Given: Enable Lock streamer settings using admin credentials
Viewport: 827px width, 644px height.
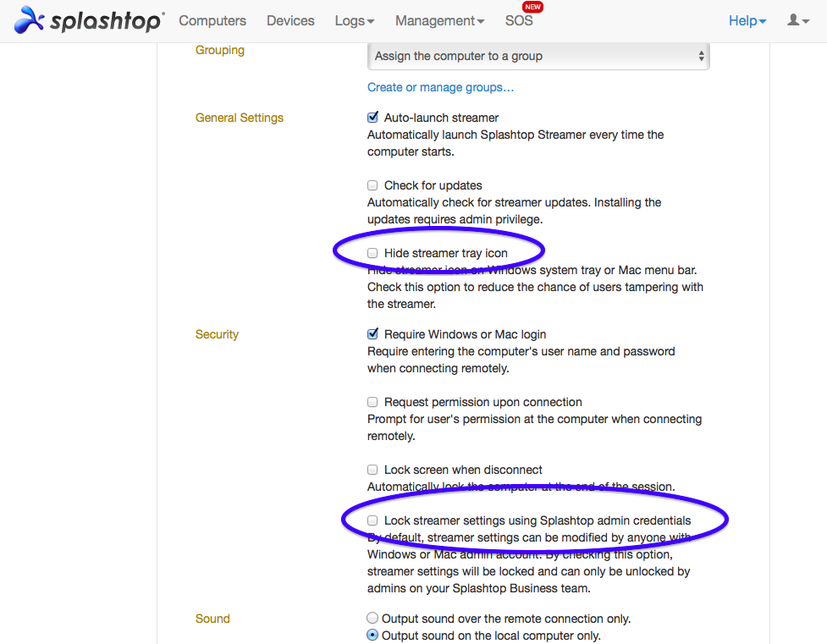Looking at the screenshot, I should pos(373,520).
